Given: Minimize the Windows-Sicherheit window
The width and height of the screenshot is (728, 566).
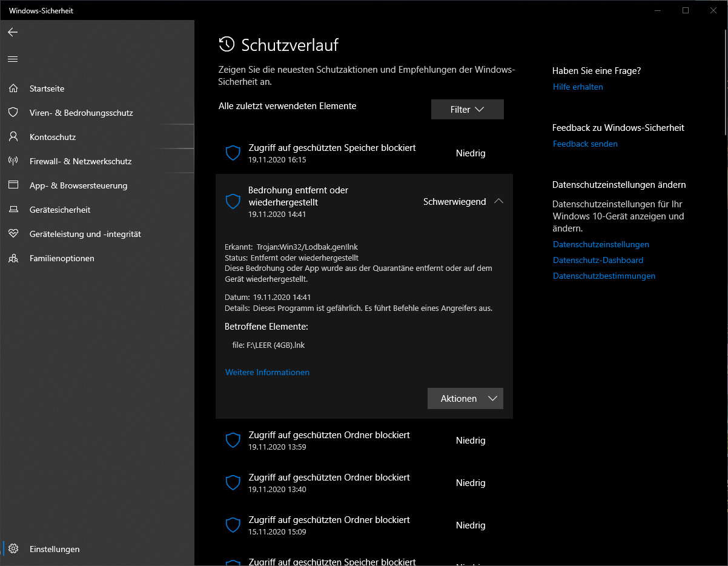Looking at the screenshot, I should click(658, 10).
